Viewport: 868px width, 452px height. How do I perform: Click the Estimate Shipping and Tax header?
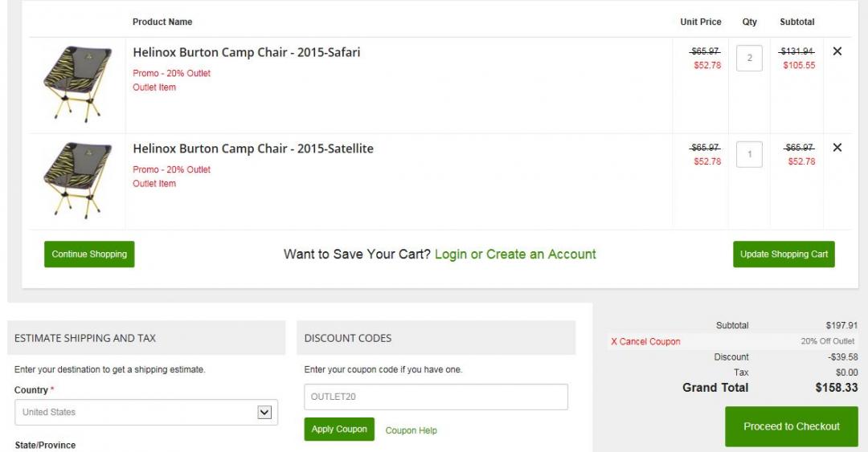(85, 338)
